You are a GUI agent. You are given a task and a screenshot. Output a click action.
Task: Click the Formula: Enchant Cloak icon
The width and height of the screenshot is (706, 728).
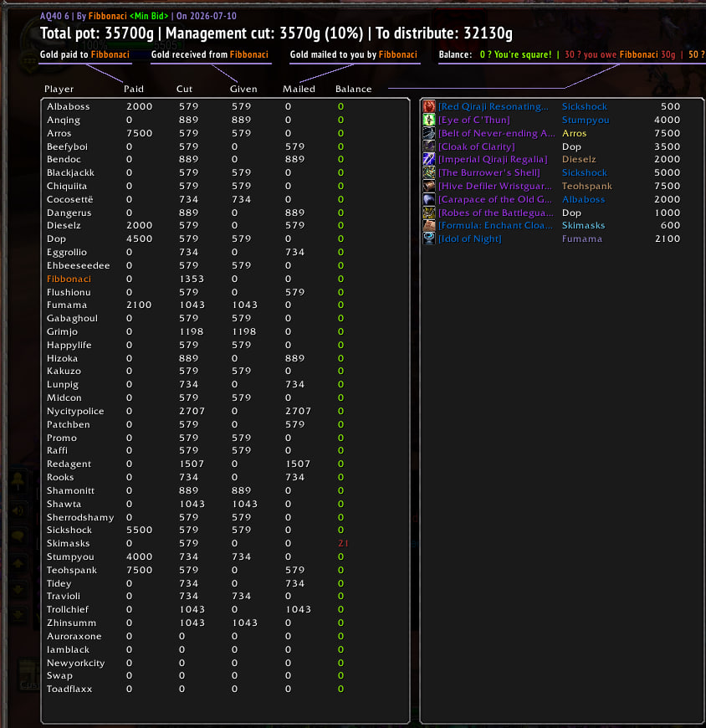429,226
